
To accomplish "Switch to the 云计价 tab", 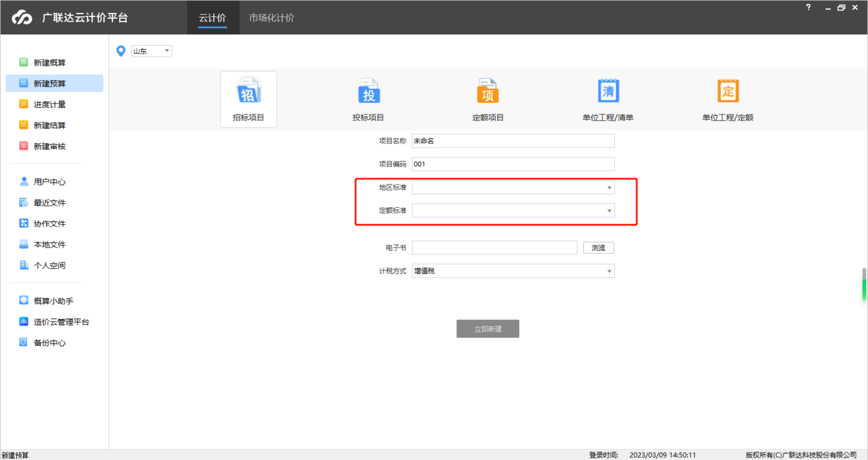I will coord(212,18).
